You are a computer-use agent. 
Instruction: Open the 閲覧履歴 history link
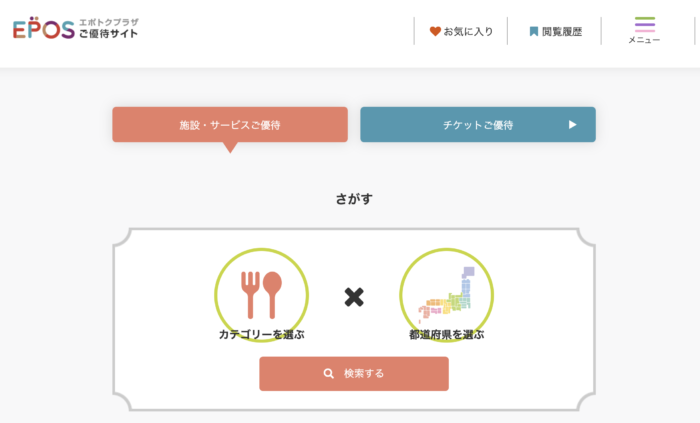pyautogui.click(x=556, y=31)
